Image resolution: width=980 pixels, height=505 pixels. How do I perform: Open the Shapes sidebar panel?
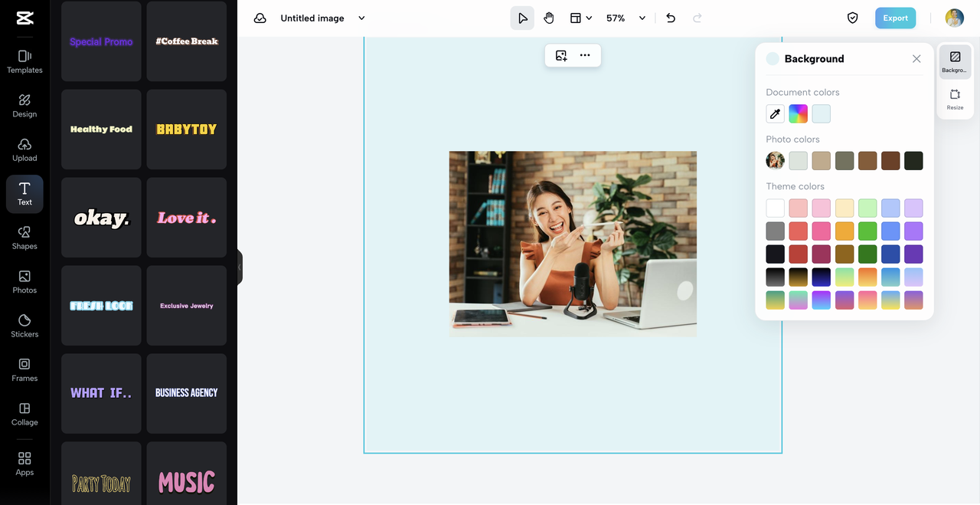[x=24, y=238]
